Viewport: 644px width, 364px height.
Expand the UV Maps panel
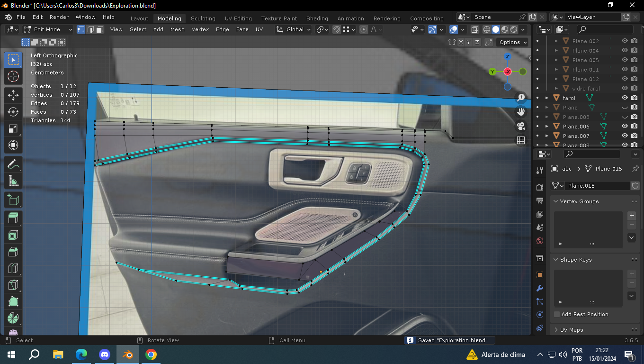pyautogui.click(x=571, y=330)
